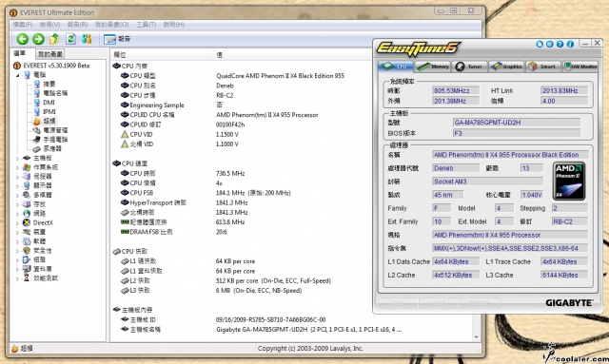Click the blue page icon in EasyTune6 header
This screenshot has width=609, height=364.
click(540, 45)
